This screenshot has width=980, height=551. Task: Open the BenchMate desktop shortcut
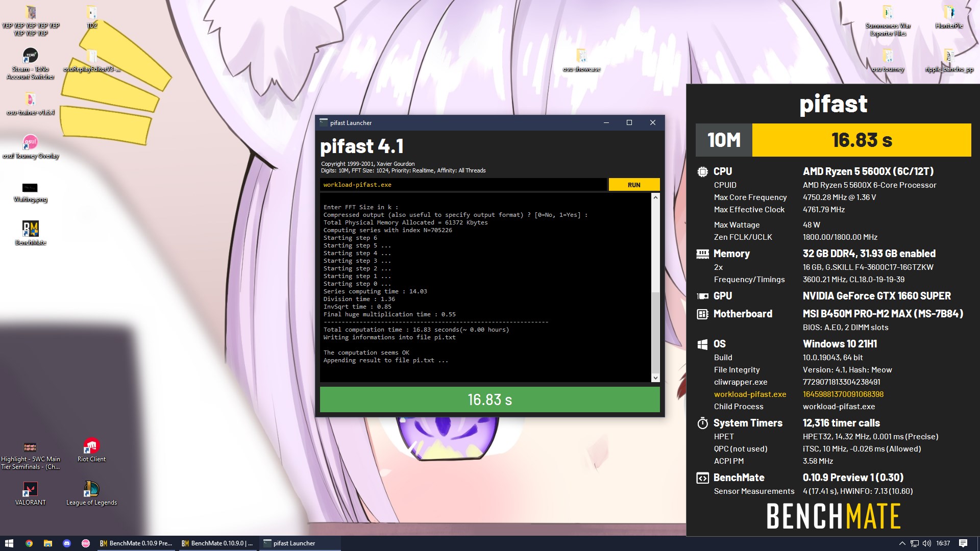click(x=31, y=233)
